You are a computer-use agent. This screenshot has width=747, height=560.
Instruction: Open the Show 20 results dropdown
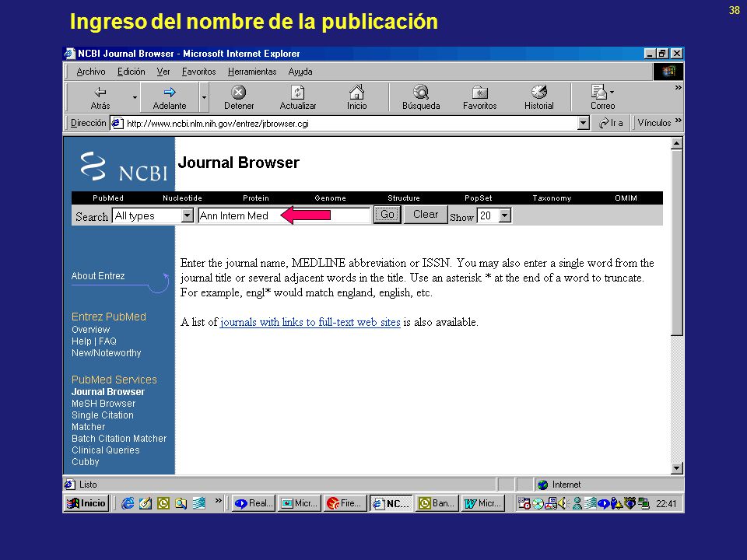coord(505,215)
